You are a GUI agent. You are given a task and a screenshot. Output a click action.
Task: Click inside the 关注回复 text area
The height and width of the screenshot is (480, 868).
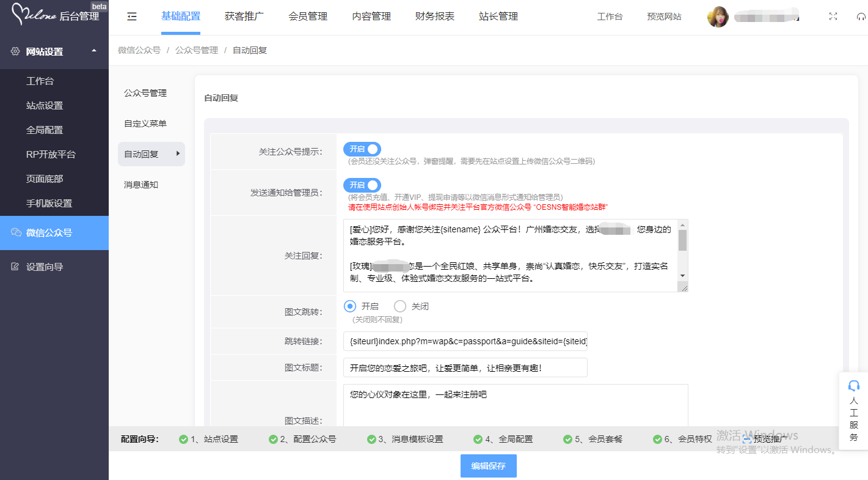coord(511,256)
